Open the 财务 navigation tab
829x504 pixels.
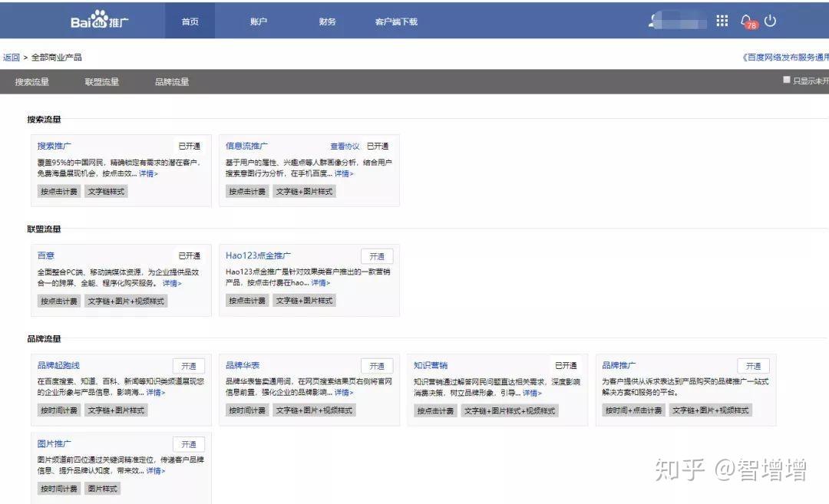[x=327, y=21]
